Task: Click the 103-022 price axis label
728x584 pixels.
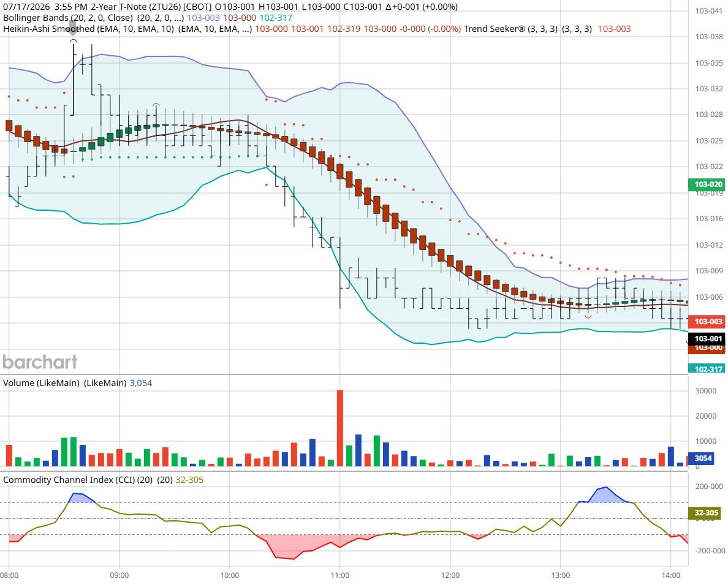Action: pos(709,166)
